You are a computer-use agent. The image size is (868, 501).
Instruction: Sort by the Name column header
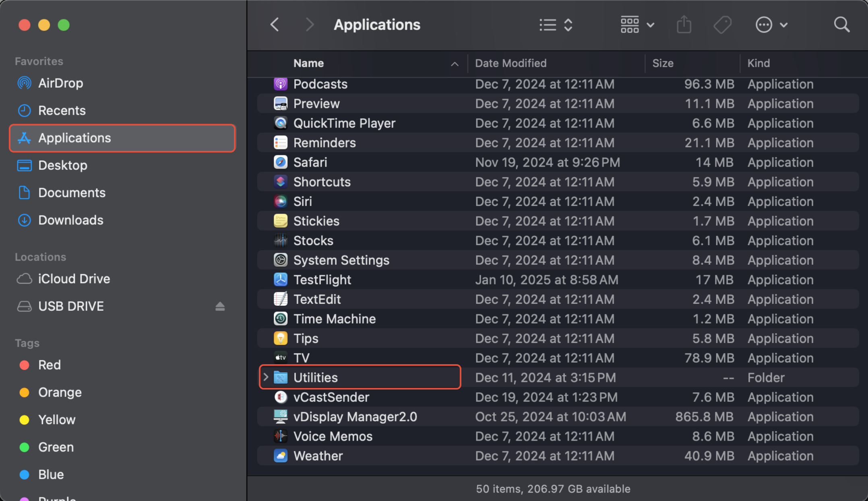309,63
